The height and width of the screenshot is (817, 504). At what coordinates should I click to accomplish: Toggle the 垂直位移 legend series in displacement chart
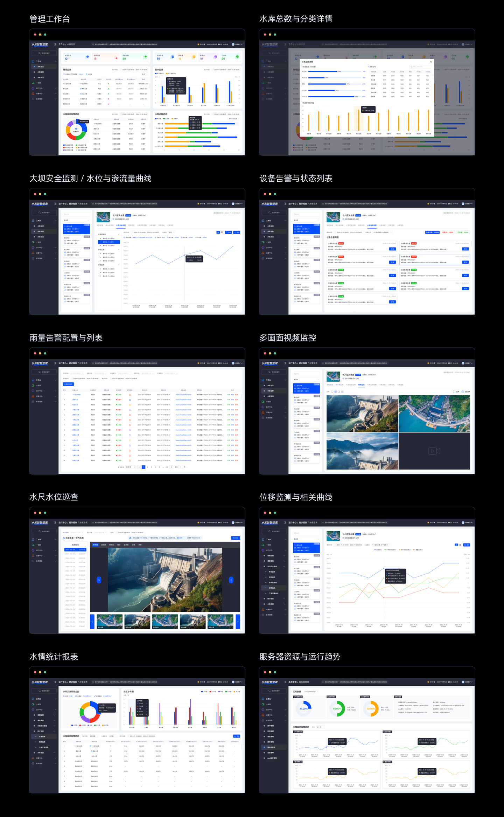coord(418,550)
